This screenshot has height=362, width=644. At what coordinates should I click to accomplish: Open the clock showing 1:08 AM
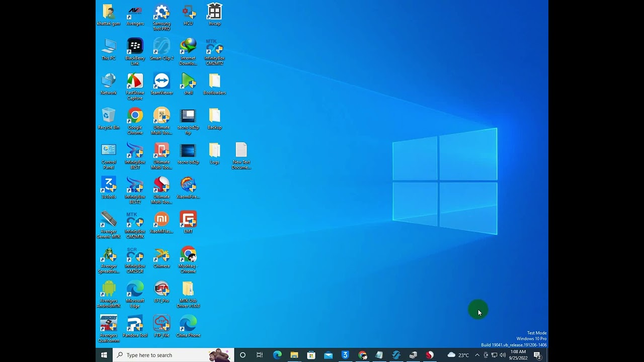(518, 355)
